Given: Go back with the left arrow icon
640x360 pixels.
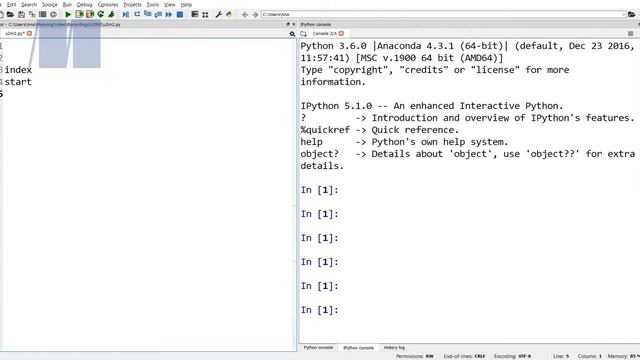Looking at the screenshot, I should point(244,14).
